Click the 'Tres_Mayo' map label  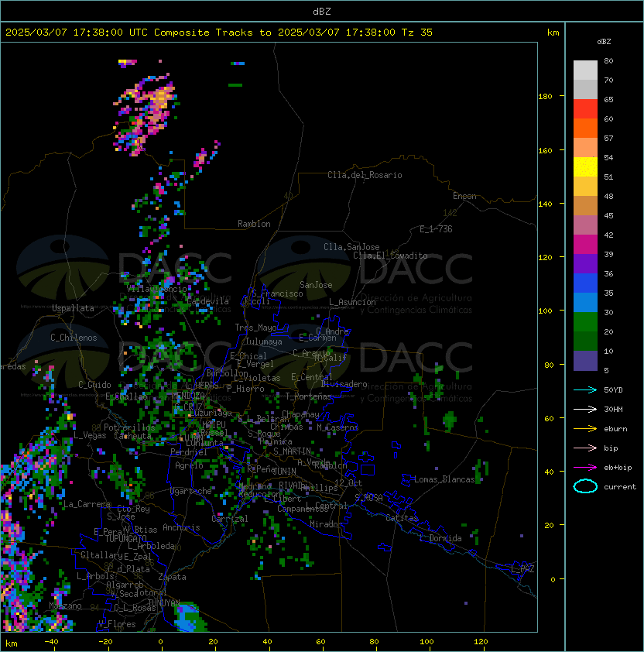[x=255, y=328]
